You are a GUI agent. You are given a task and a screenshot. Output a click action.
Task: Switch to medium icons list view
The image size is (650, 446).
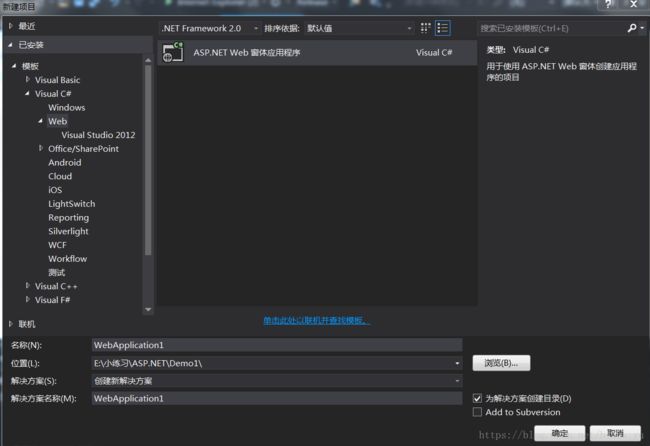pos(443,28)
